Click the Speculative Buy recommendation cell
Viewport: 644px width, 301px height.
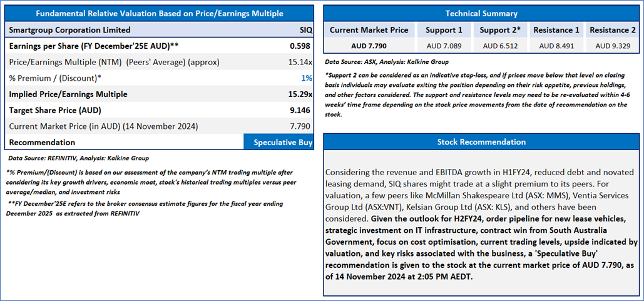pyautogui.click(x=279, y=143)
